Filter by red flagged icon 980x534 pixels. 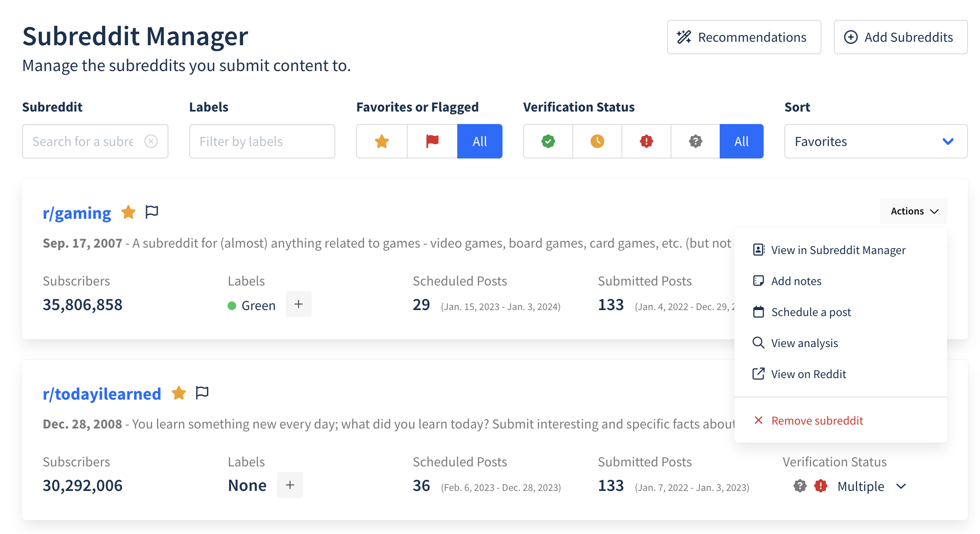point(432,141)
